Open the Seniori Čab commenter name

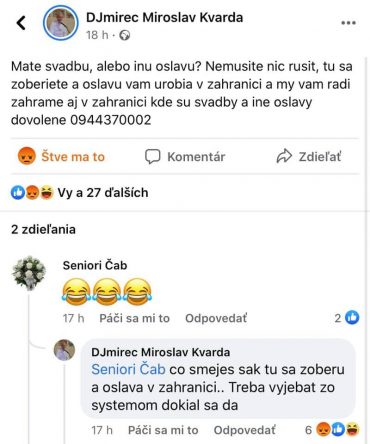click(x=95, y=265)
